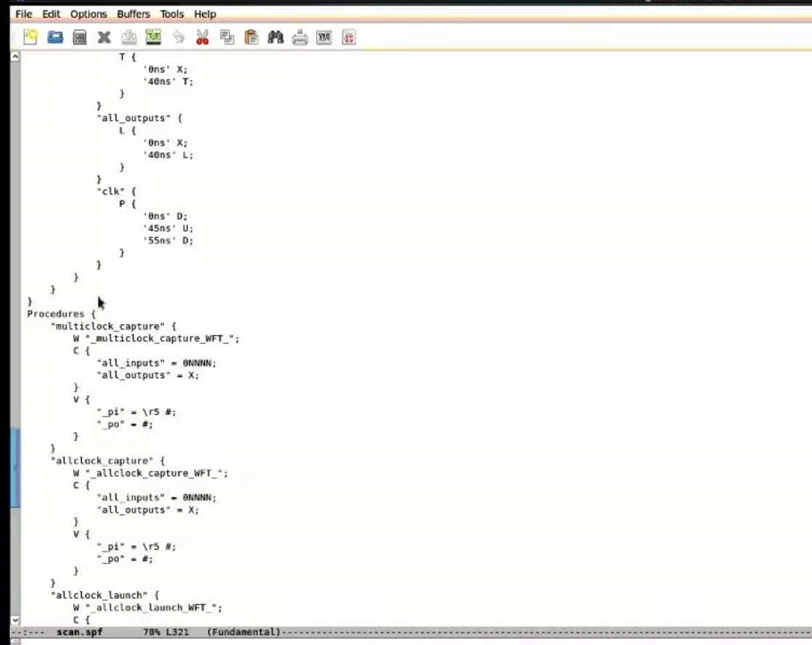The width and height of the screenshot is (812, 645).
Task: Click the "multiclock_capture" { line
Action: [x=113, y=326]
